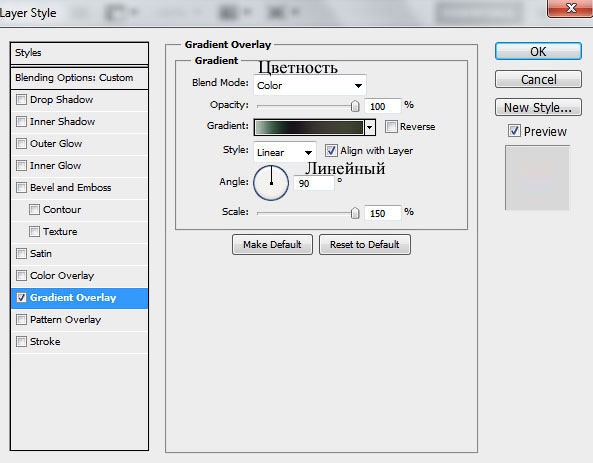This screenshot has height=463, width=593.
Task: Select the Inner Glow label
Action: (56, 166)
